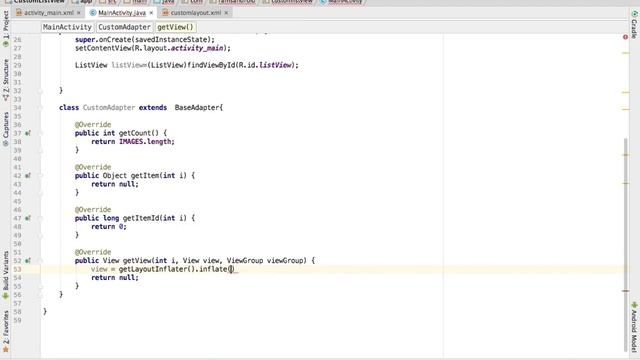This screenshot has height=360, width=640.
Task: Collapse the getItemId() method fold marker
Action: (x=40, y=218)
